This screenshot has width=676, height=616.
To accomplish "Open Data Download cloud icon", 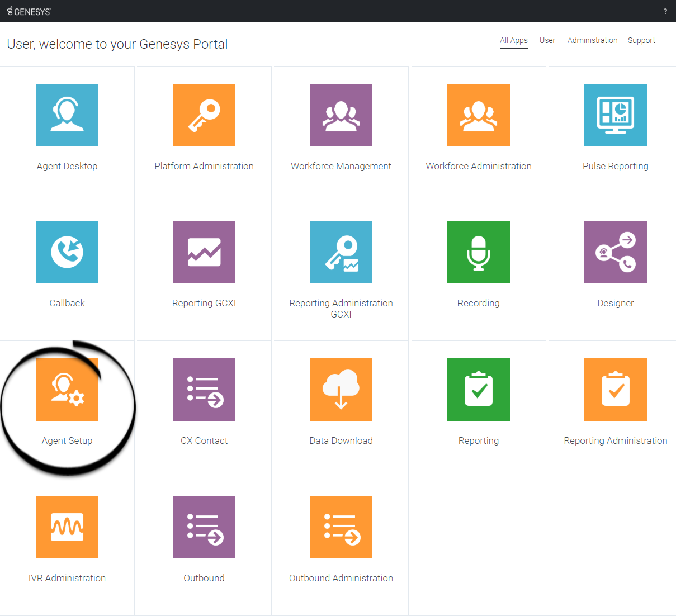I will [x=341, y=390].
